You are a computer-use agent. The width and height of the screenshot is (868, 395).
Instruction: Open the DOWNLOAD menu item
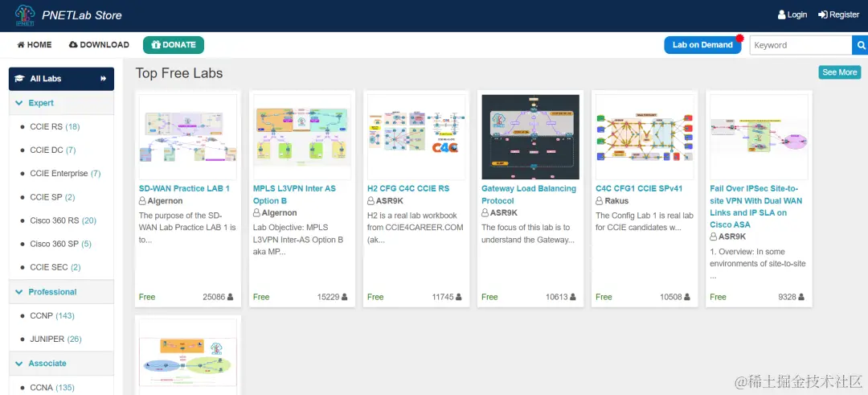pyautogui.click(x=99, y=45)
